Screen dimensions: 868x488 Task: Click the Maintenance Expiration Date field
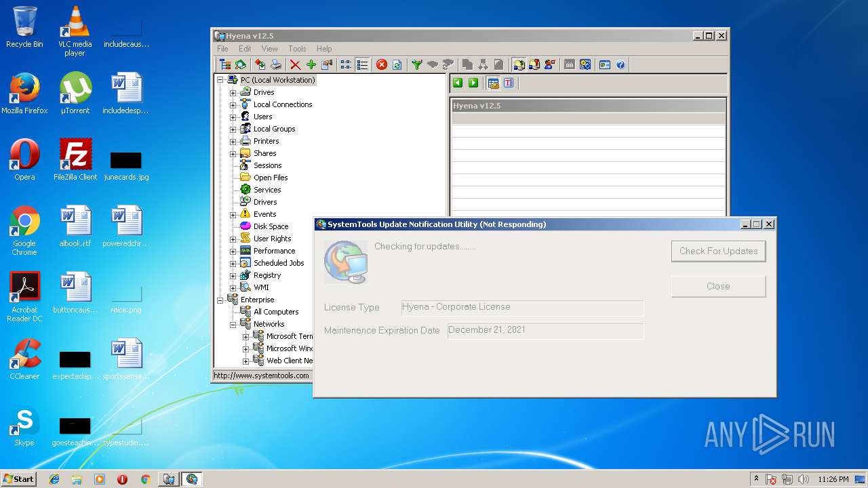click(x=545, y=331)
